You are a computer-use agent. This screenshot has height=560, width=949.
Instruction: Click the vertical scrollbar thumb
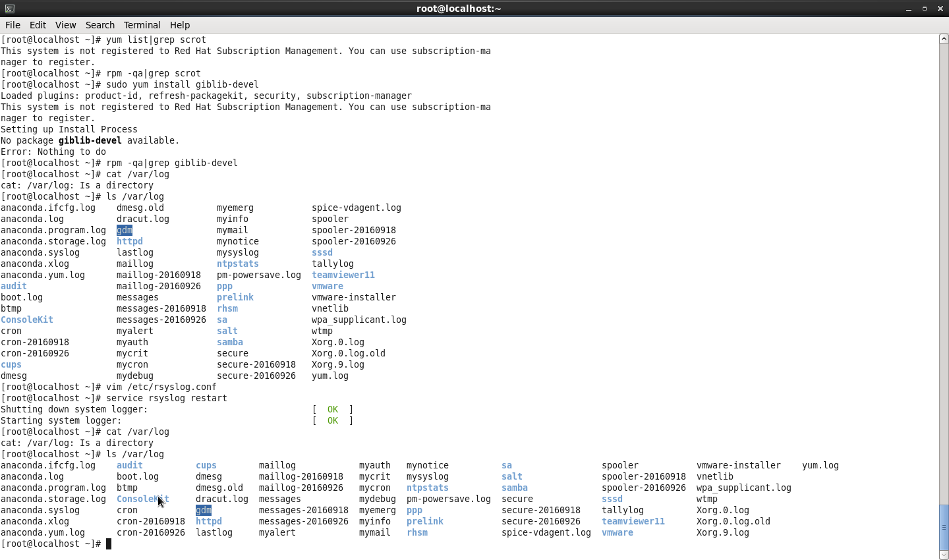(x=944, y=527)
